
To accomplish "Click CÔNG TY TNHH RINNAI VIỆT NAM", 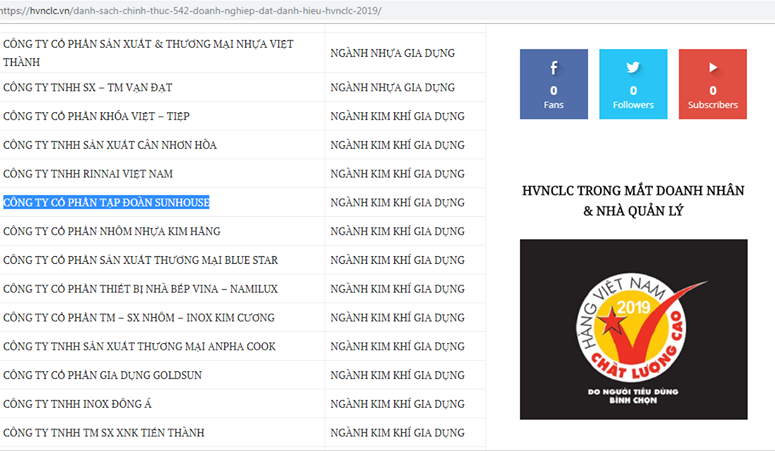I will point(88,174).
